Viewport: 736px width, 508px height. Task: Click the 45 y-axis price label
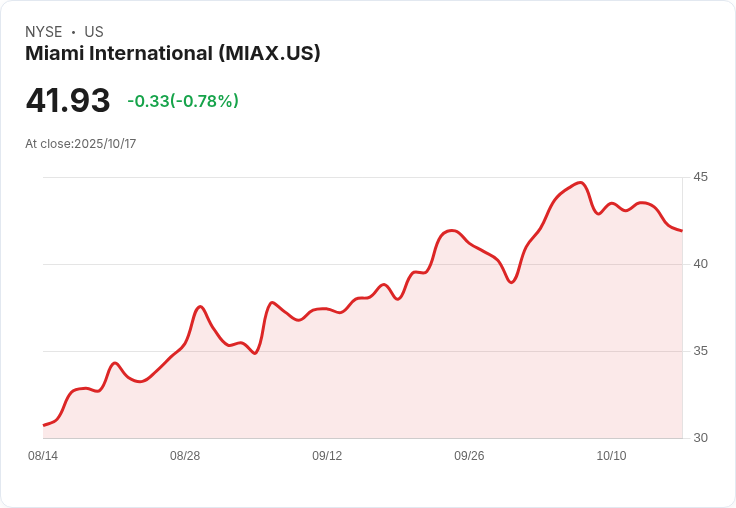pos(700,177)
